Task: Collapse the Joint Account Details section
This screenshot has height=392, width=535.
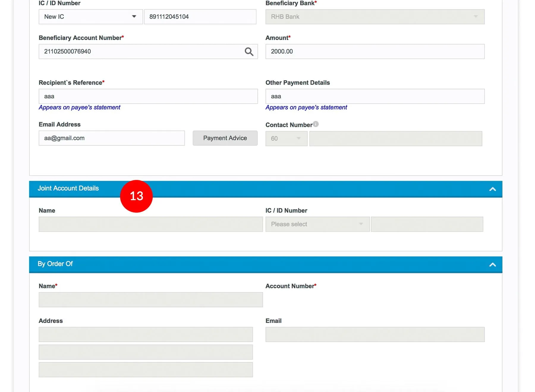Action: (x=492, y=189)
